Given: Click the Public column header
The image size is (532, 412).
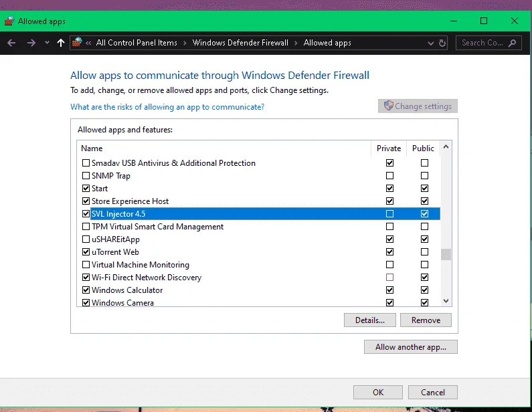Looking at the screenshot, I should pyautogui.click(x=423, y=148).
